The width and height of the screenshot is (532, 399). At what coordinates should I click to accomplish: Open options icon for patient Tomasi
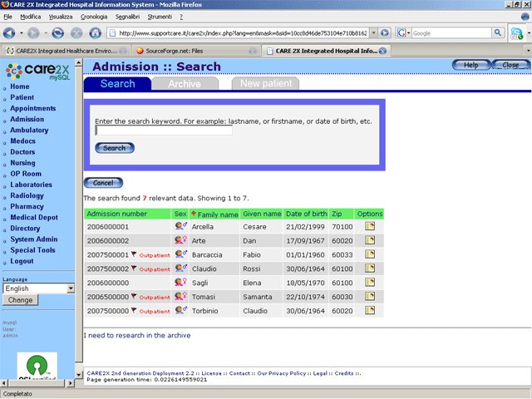(369, 296)
